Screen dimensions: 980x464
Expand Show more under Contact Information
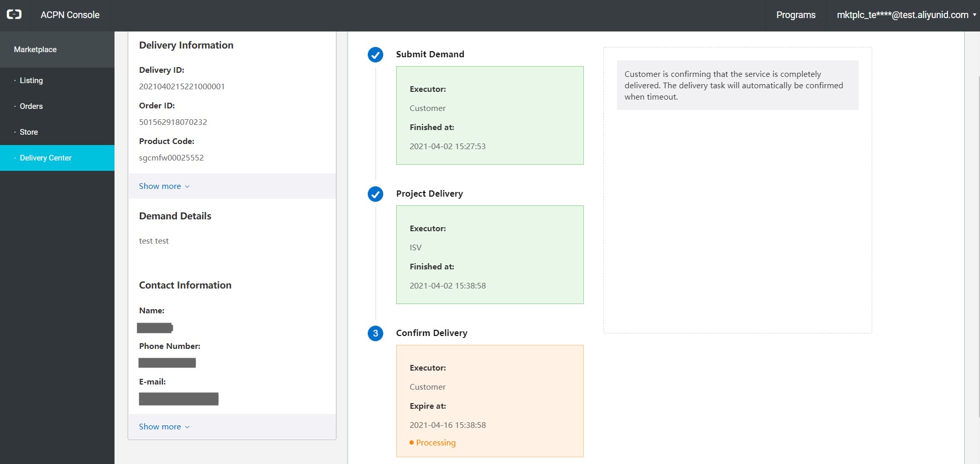164,427
